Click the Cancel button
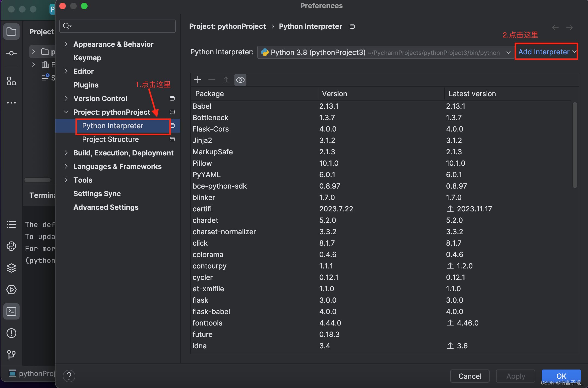This screenshot has height=388, width=588. click(x=470, y=376)
